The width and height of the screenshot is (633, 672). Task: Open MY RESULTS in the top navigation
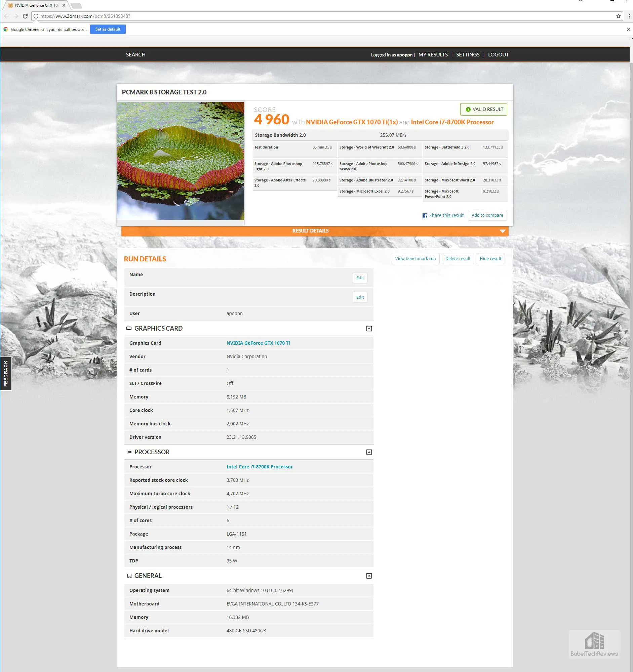tap(433, 54)
